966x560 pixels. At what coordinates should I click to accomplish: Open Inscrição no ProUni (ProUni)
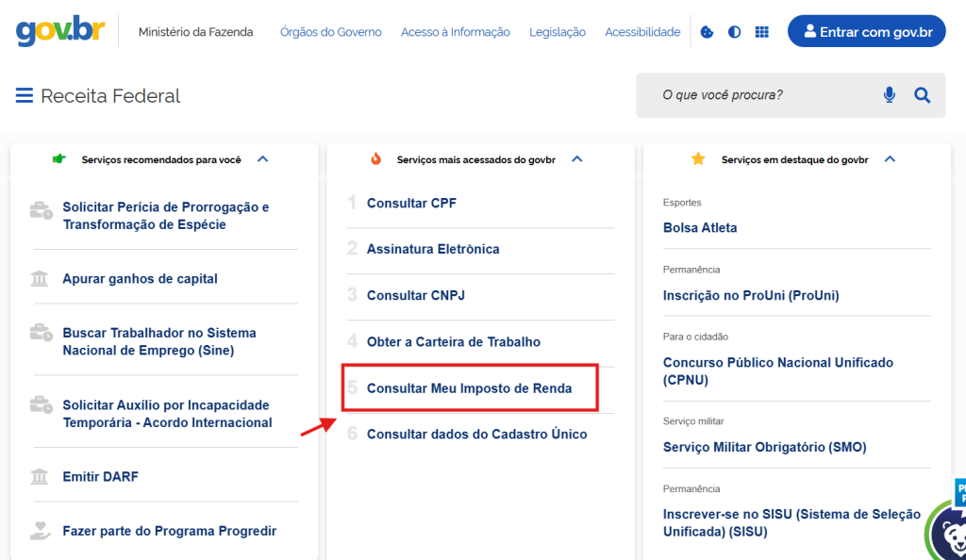pos(751,295)
